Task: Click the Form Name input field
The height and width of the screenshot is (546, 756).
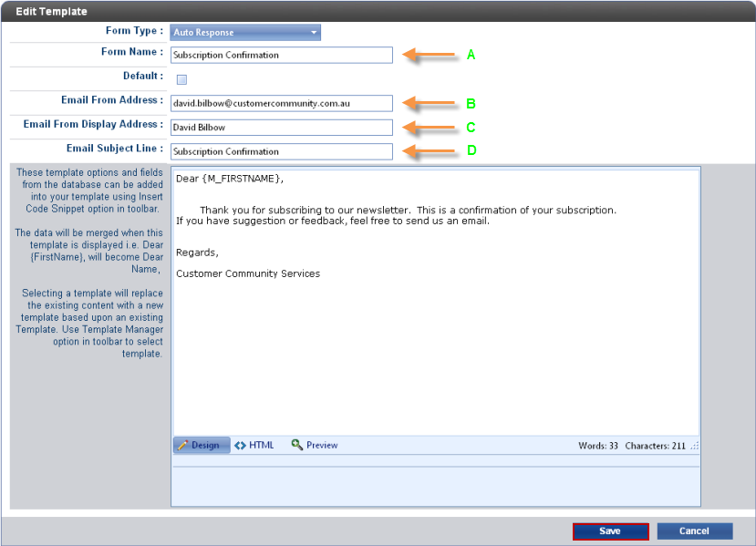Action: point(282,55)
